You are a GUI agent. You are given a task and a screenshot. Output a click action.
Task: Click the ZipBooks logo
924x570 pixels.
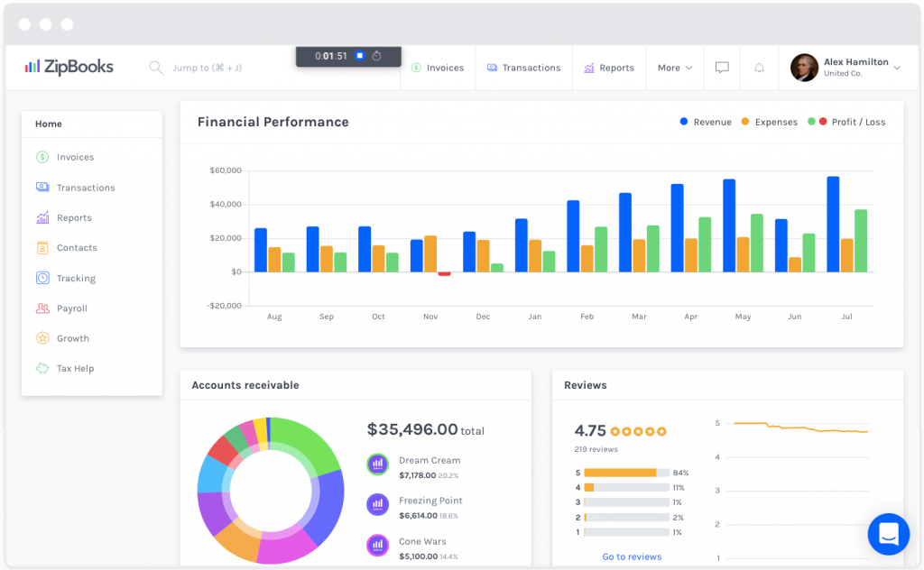pos(69,67)
